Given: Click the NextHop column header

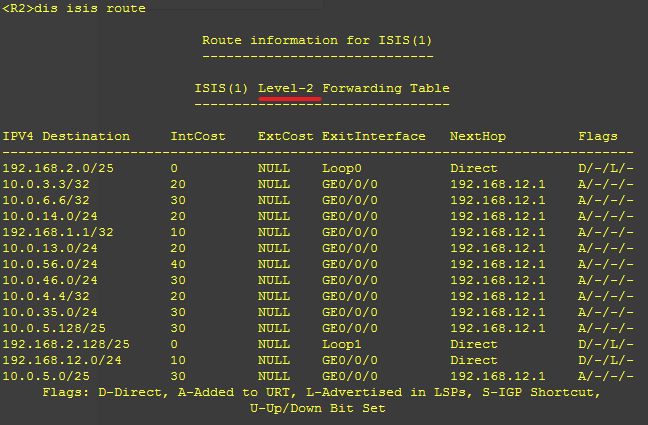Looking at the screenshot, I should [x=478, y=136].
